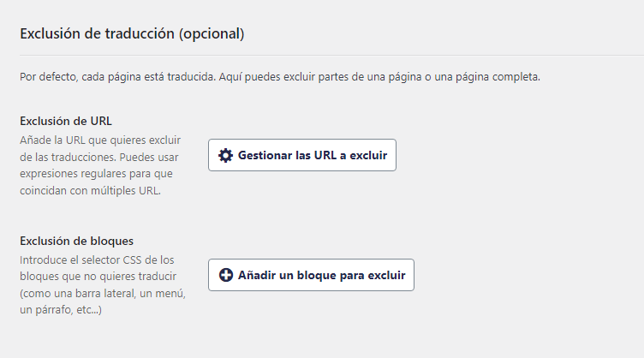Click the 'expresiones regulares para que' line
Screen dimensions: 644x358
(x=97, y=173)
